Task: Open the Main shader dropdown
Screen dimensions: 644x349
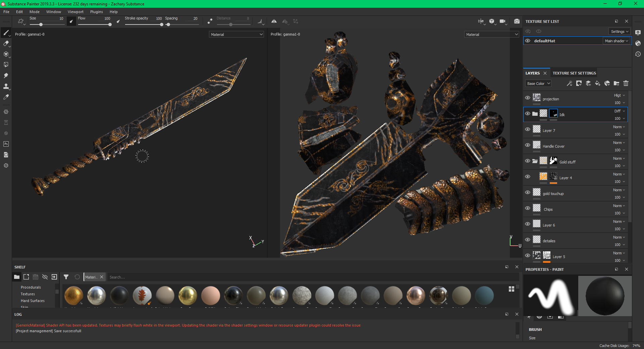Action: point(616,41)
